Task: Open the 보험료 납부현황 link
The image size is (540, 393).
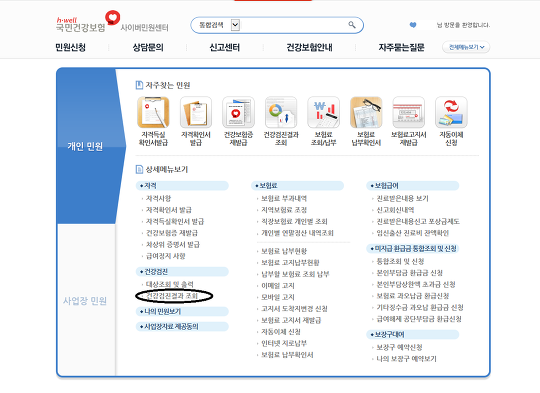Action: pyautogui.click(x=284, y=251)
